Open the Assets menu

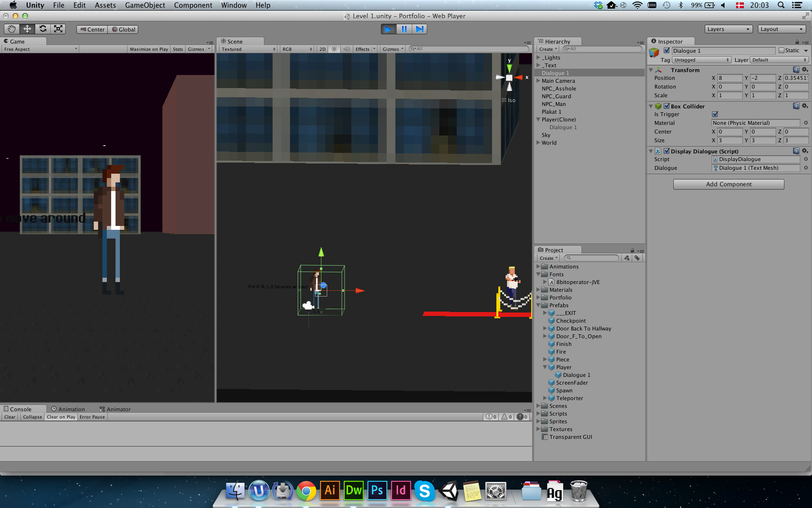[105, 5]
